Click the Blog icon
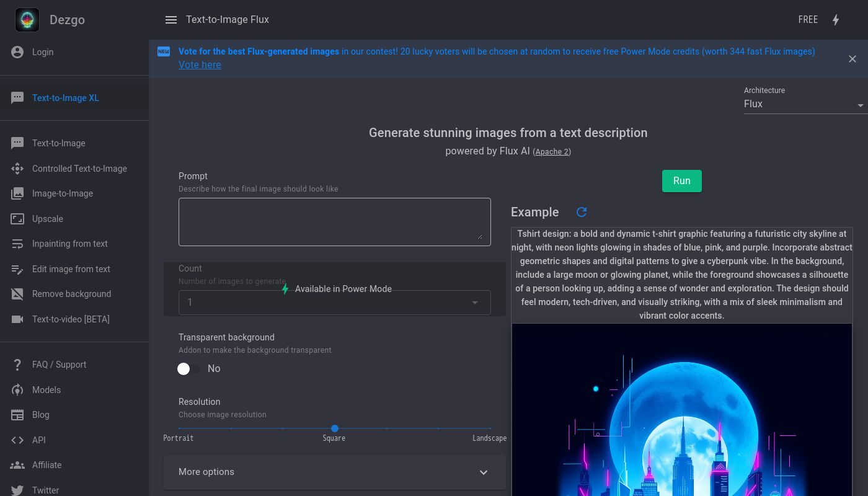The height and width of the screenshot is (496, 868). [17, 415]
